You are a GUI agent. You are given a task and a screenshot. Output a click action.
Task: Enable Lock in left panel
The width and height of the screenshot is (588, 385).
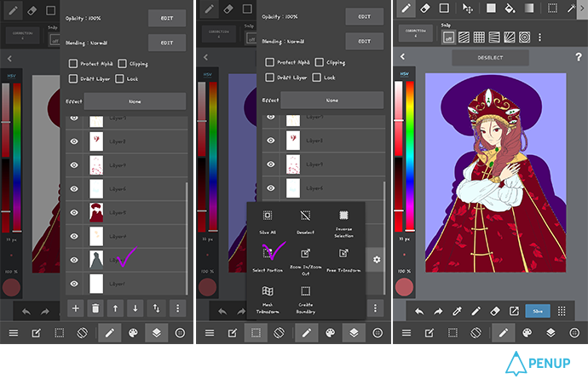coord(119,78)
